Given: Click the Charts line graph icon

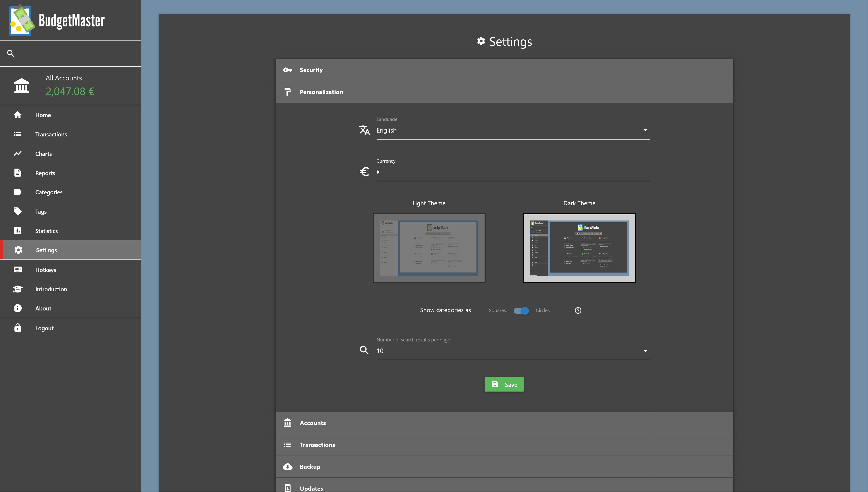Looking at the screenshot, I should tap(18, 154).
